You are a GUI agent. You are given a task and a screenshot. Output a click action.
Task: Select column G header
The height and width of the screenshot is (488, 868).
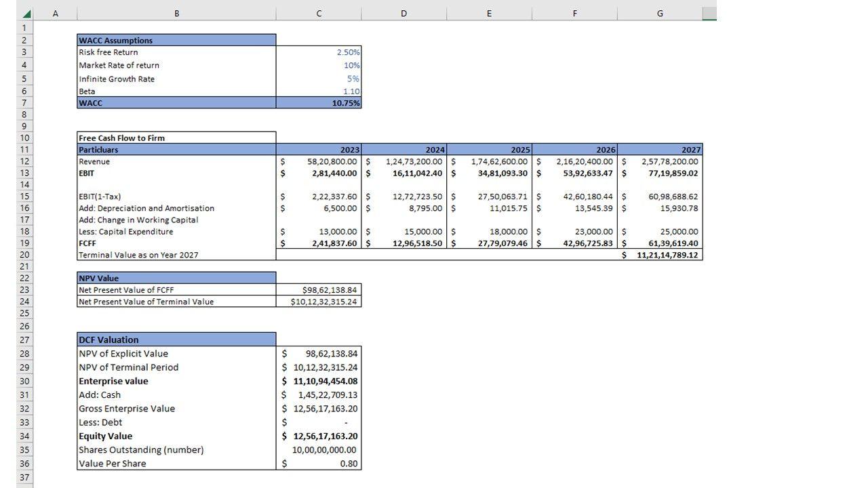(660, 14)
